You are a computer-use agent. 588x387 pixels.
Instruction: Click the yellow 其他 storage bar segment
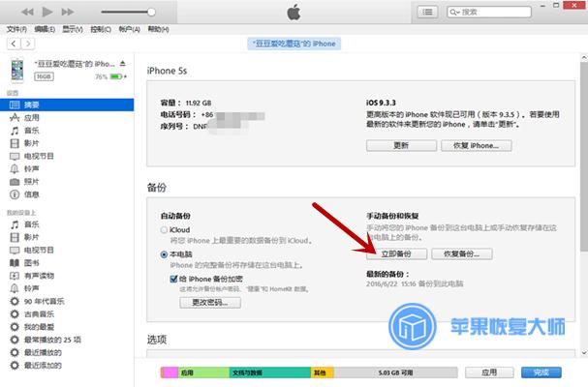point(323,372)
